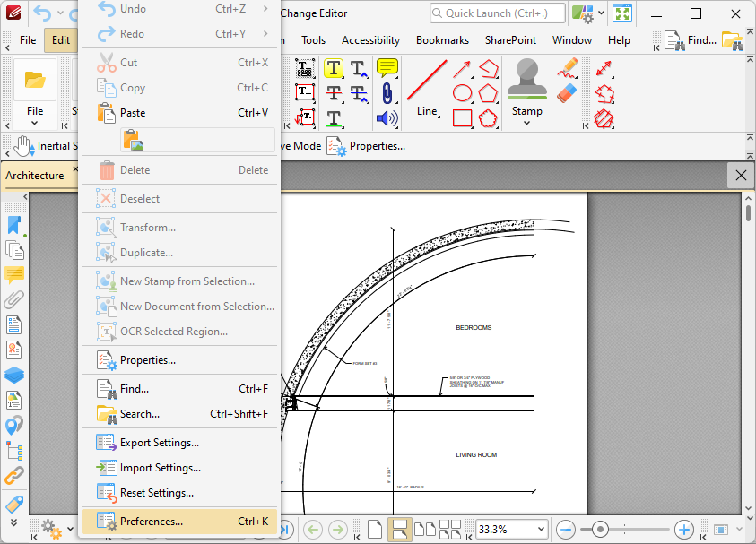Select the Area measurement tool
The width and height of the screenshot is (756, 544).
click(x=604, y=118)
